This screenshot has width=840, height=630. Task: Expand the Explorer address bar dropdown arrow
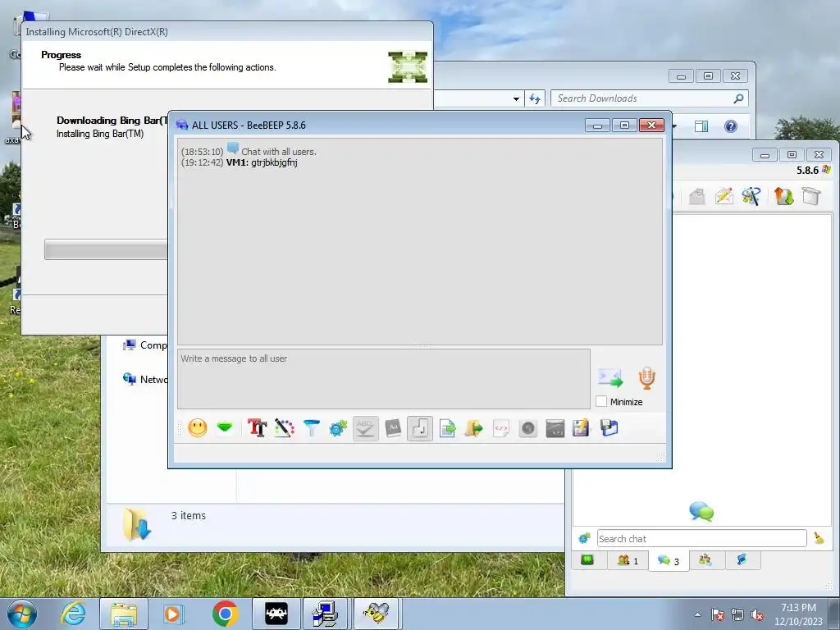tap(516, 98)
